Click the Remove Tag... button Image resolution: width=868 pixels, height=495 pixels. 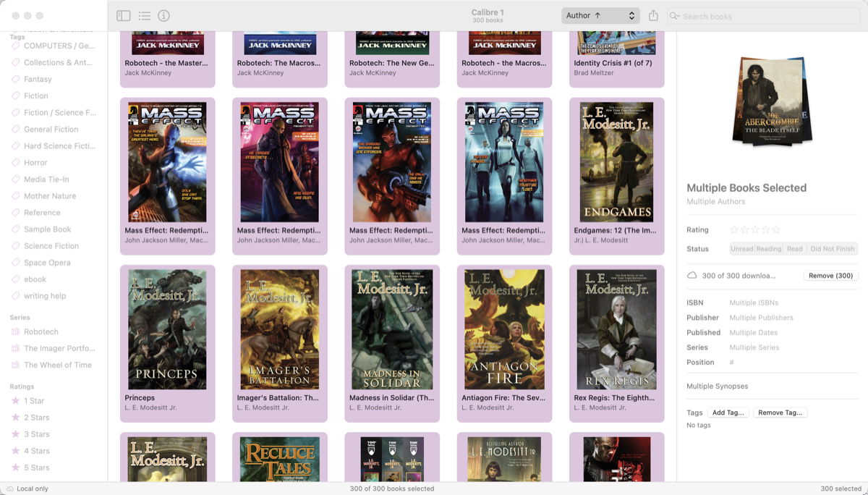point(780,412)
